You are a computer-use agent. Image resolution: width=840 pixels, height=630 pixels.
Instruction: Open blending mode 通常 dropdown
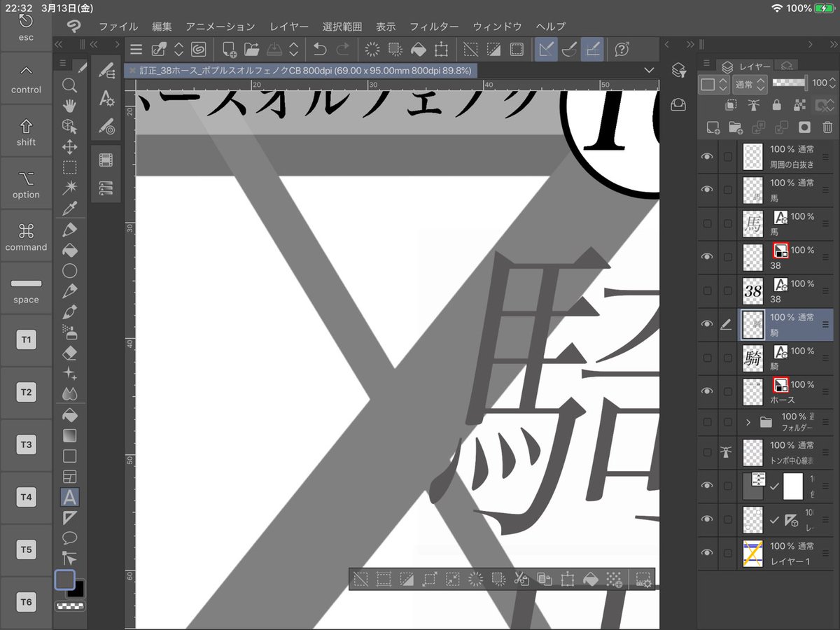(x=750, y=84)
